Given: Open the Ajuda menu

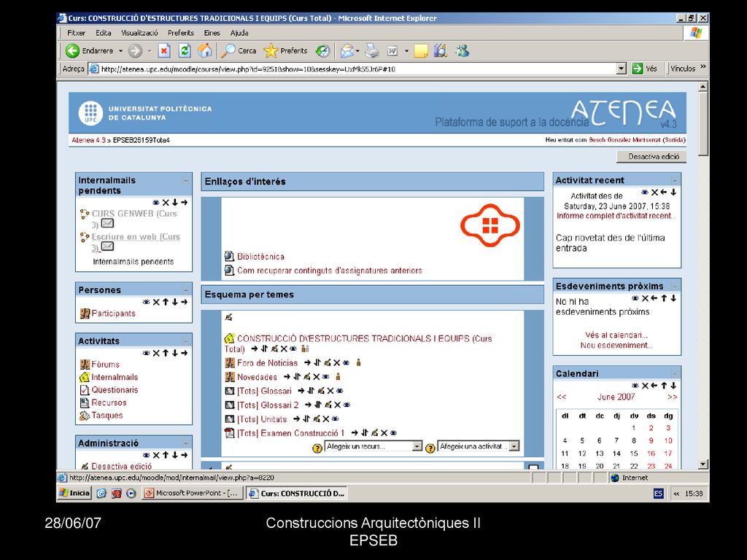Looking at the screenshot, I should tap(239, 33).
